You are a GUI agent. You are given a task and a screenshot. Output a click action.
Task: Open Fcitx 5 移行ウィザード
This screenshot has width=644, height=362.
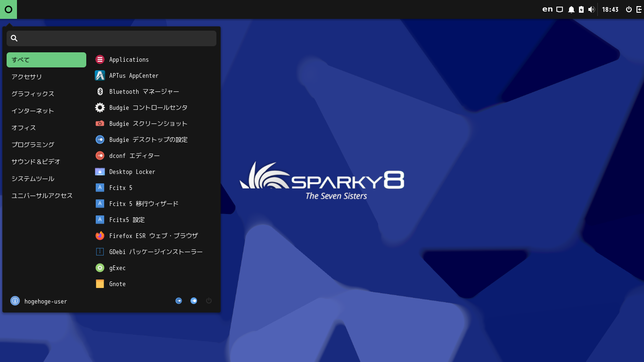point(154,204)
